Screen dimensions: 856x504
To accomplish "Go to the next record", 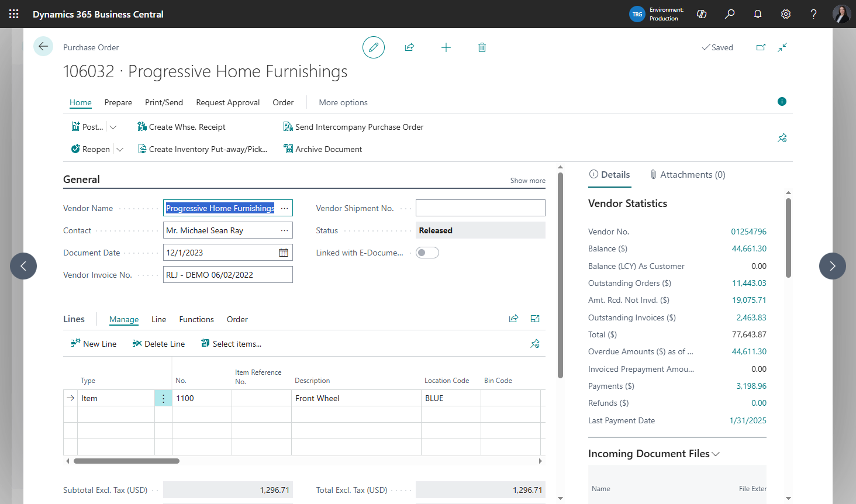I will pyautogui.click(x=833, y=266).
